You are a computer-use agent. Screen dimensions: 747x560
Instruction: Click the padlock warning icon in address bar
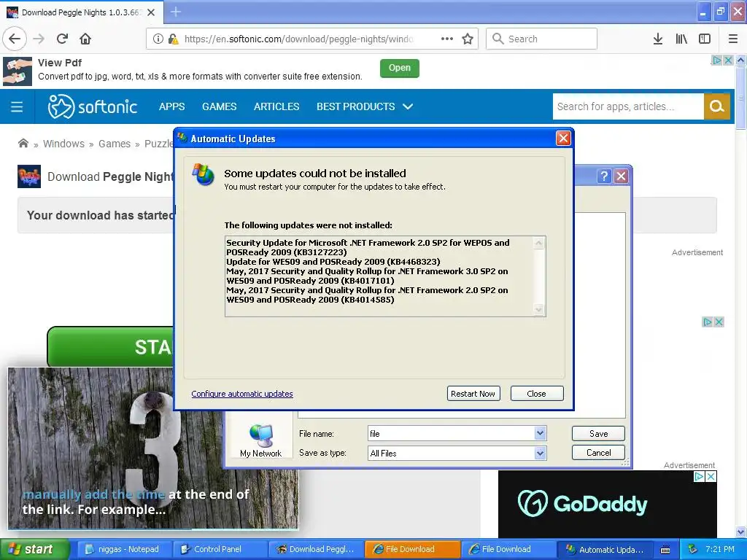coord(174,39)
